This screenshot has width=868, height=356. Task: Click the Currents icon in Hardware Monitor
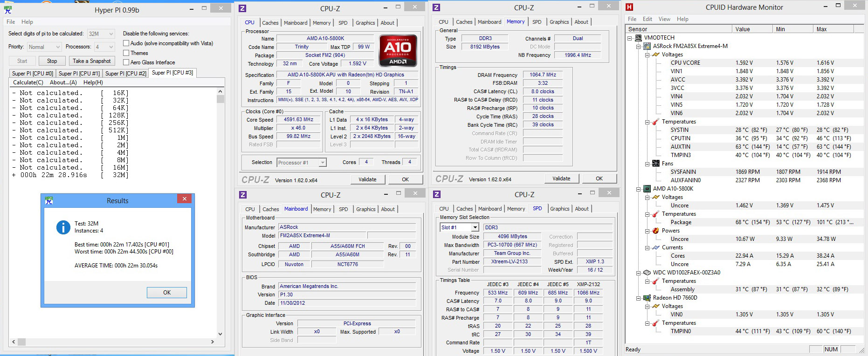655,247
